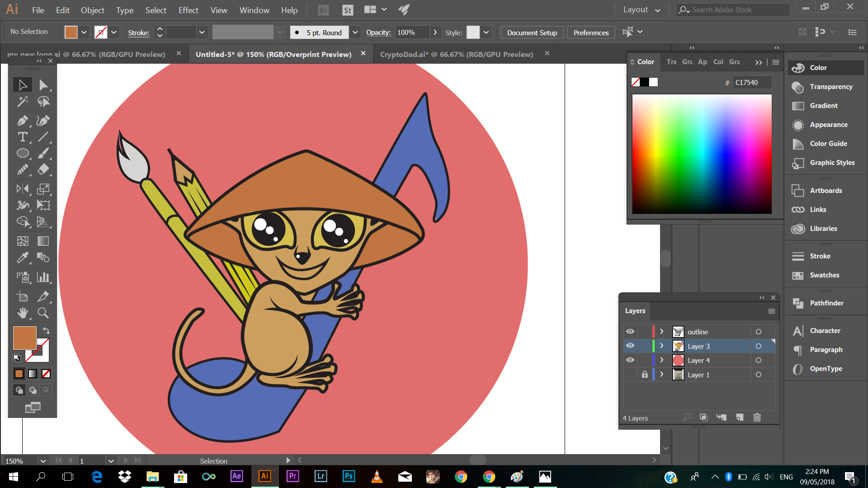
Task: Select the Direct Selection tool
Action: click(x=43, y=85)
